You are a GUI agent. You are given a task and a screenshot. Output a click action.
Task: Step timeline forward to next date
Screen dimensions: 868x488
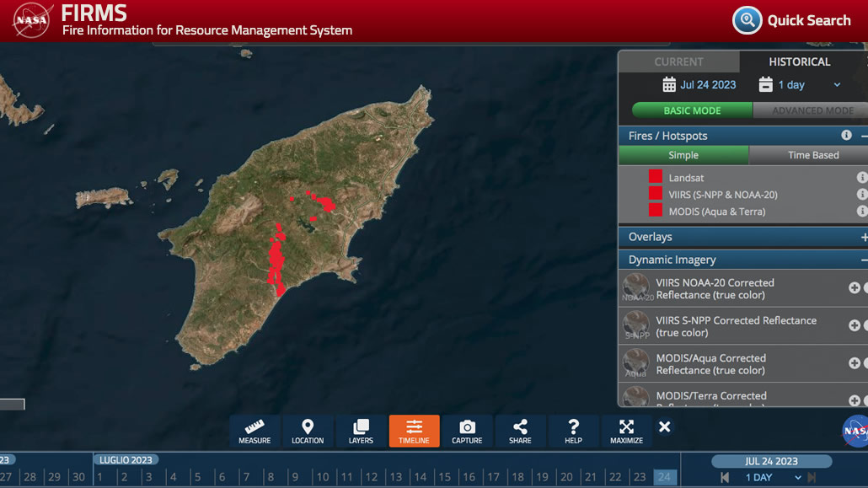pos(812,478)
